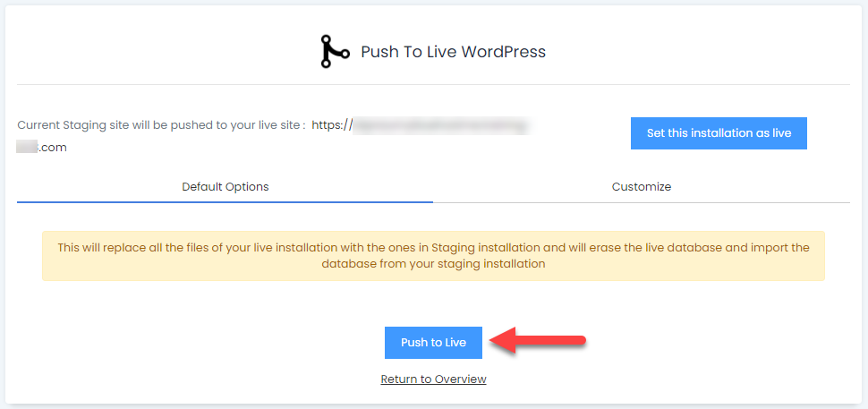The image size is (868, 409).
Task: Click the .com ending of the site URL
Action: (53, 148)
